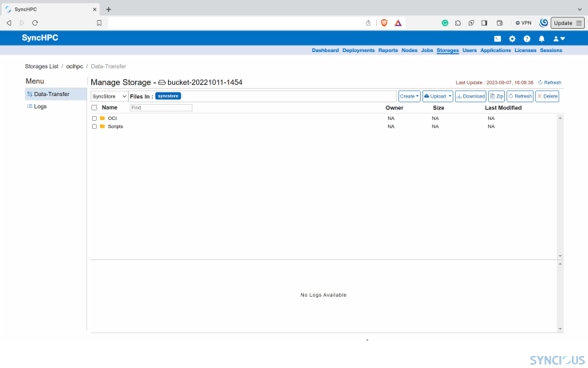Open the OCI folder name

tap(112, 118)
